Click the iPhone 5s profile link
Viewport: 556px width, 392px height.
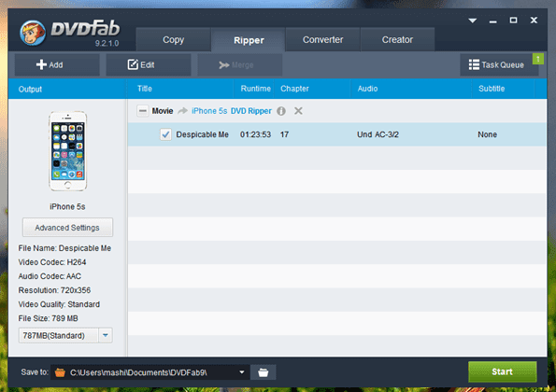[209, 111]
